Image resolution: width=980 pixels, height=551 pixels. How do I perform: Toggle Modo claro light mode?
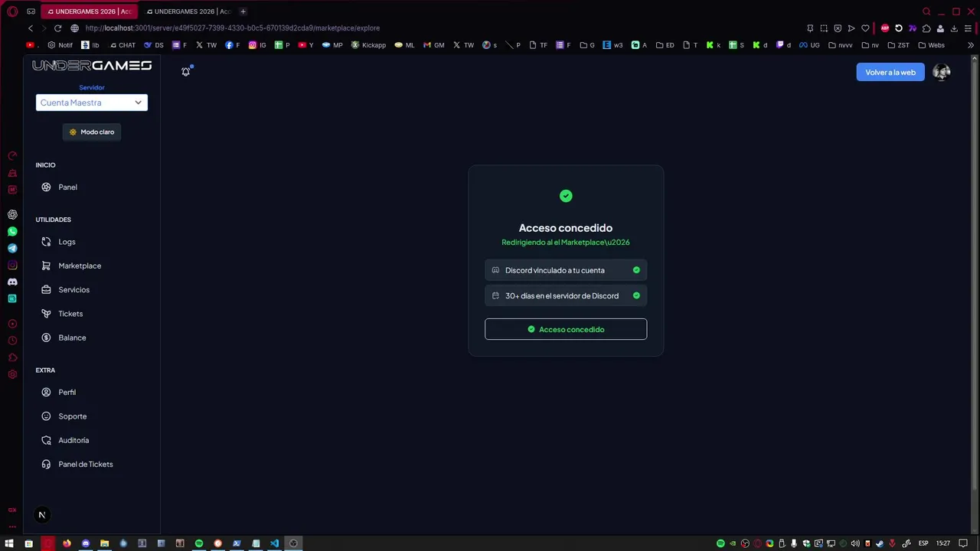(x=92, y=132)
